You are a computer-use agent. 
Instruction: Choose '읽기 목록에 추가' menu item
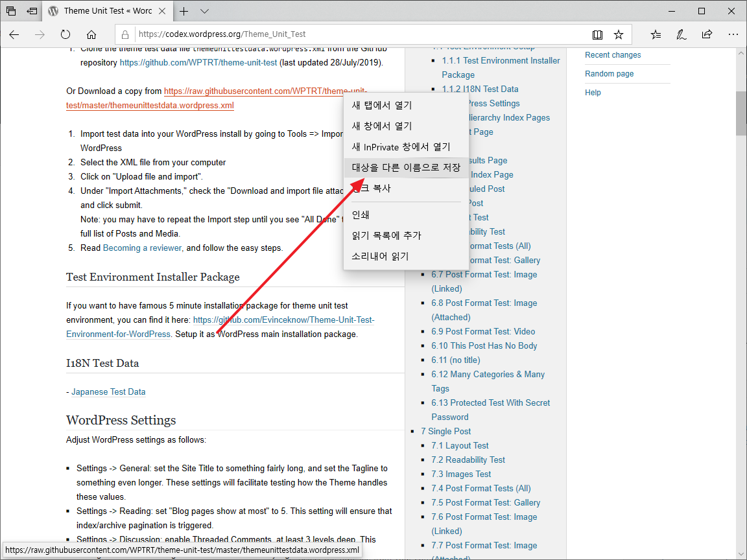click(x=406, y=235)
